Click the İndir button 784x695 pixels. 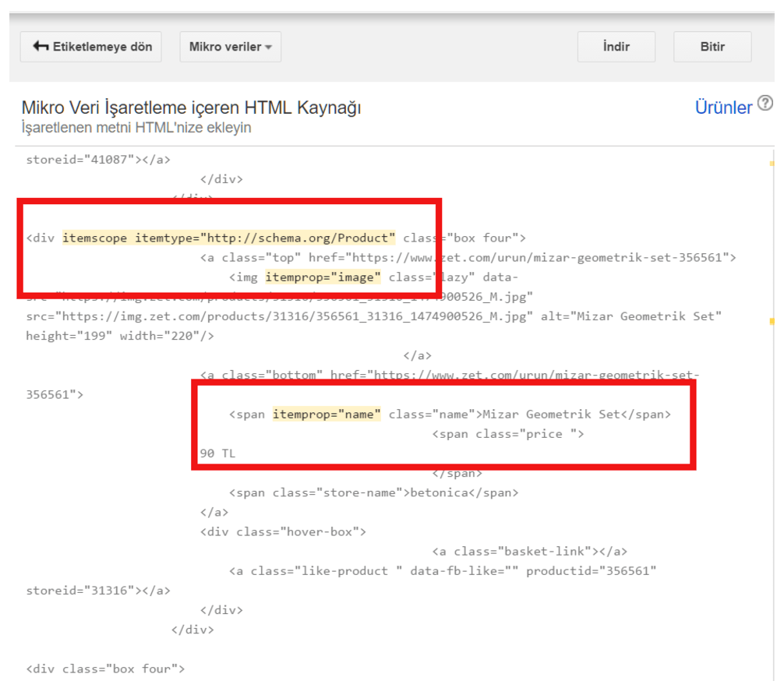pos(616,47)
